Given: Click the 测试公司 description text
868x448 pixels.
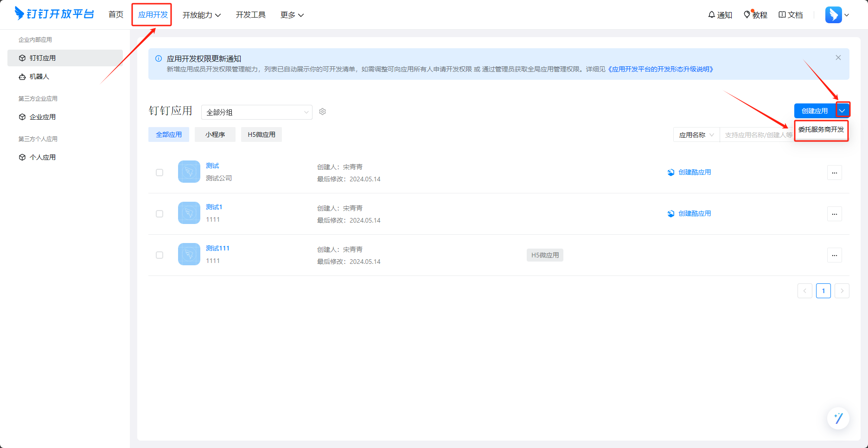Looking at the screenshot, I should [x=219, y=179].
